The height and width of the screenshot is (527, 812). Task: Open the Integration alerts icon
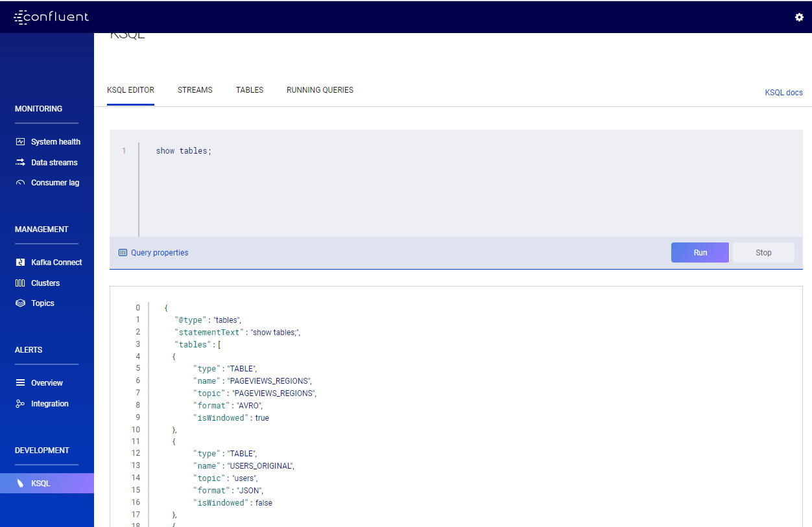(x=20, y=403)
